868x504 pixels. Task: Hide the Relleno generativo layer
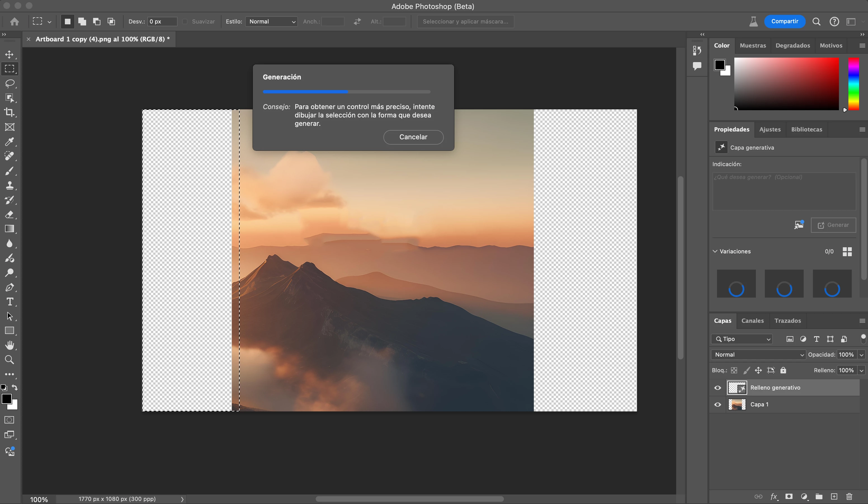pos(718,388)
